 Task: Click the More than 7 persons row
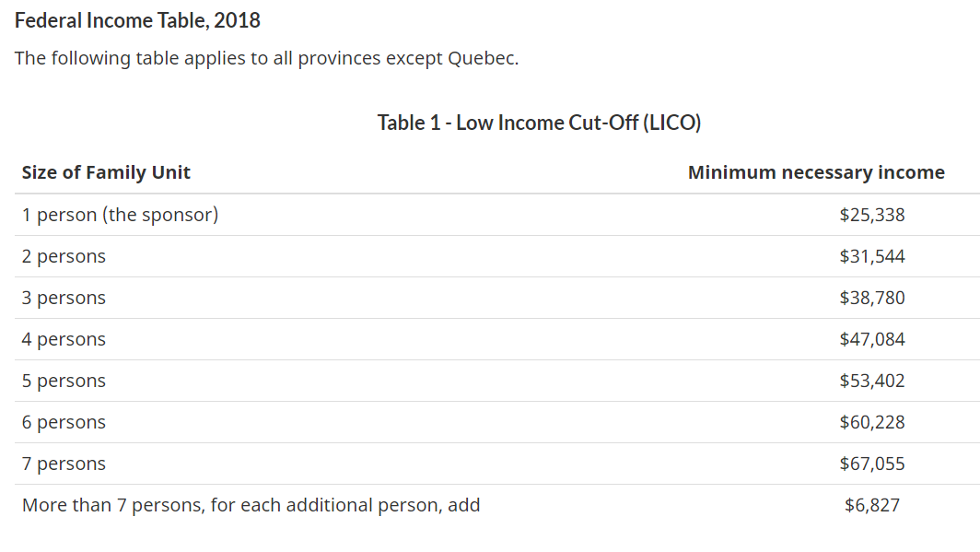click(x=497, y=505)
